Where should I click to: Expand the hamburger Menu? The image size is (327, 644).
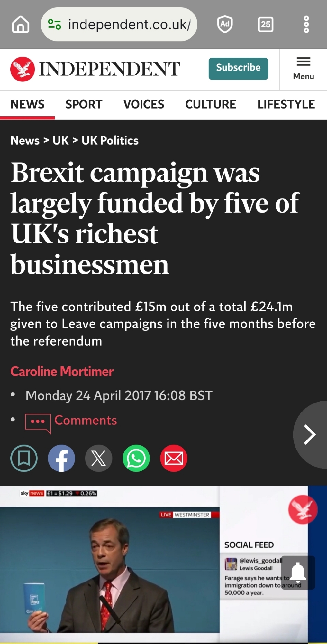click(x=303, y=69)
